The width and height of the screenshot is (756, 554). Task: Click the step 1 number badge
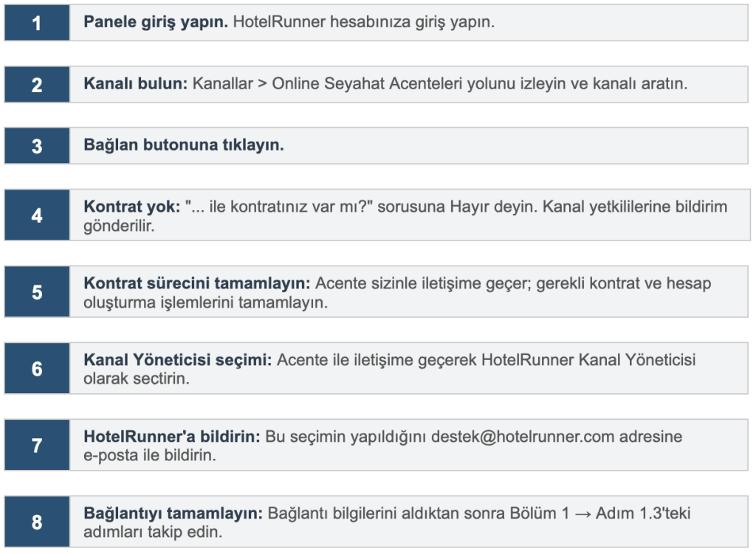pos(37,23)
